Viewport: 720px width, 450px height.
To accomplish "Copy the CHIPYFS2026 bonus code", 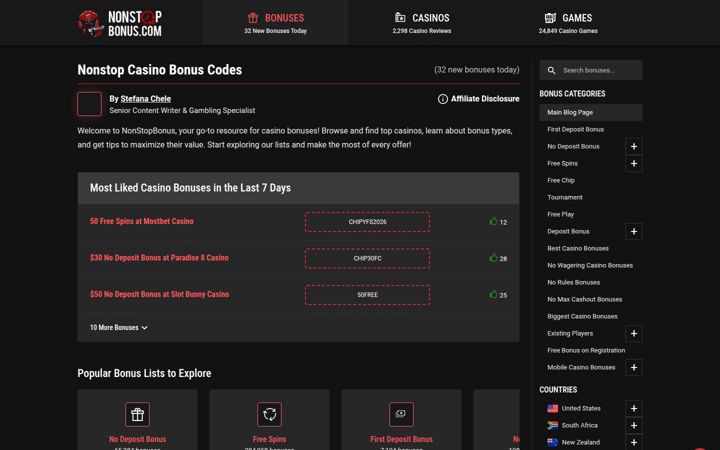I will 367,222.
